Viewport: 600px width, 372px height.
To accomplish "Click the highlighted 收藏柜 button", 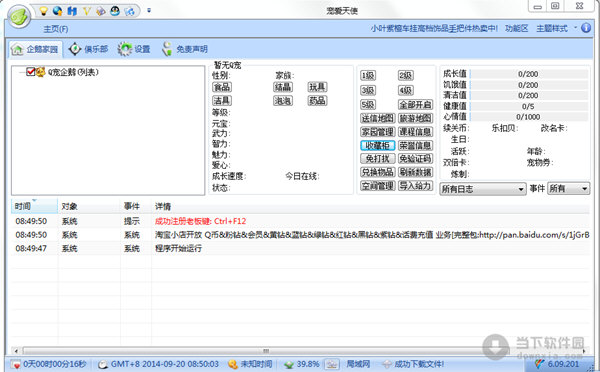I will pyautogui.click(x=378, y=145).
